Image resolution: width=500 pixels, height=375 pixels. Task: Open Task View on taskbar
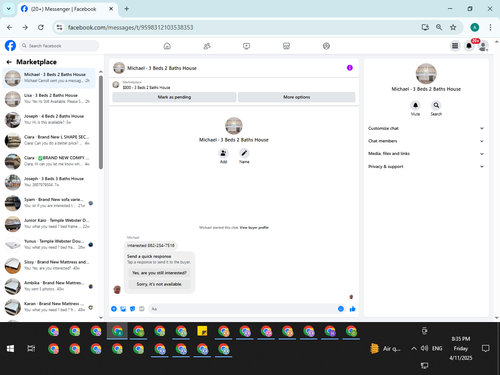pyautogui.click(x=31, y=349)
